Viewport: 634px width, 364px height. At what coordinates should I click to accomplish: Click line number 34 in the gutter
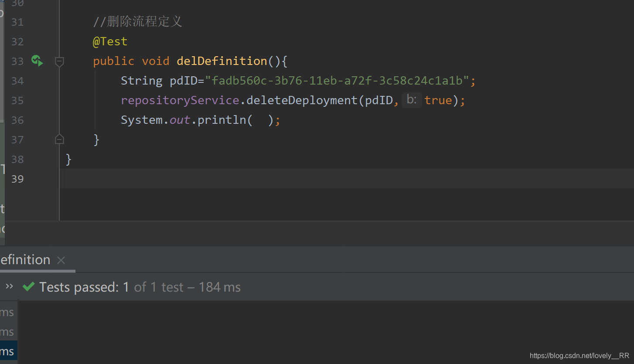[17, 81]
